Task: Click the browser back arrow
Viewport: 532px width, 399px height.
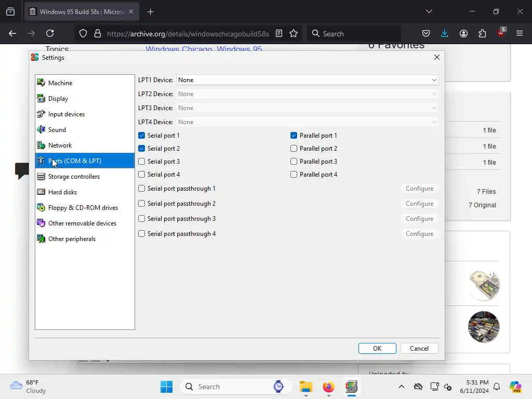Action: tap(12, 34)
